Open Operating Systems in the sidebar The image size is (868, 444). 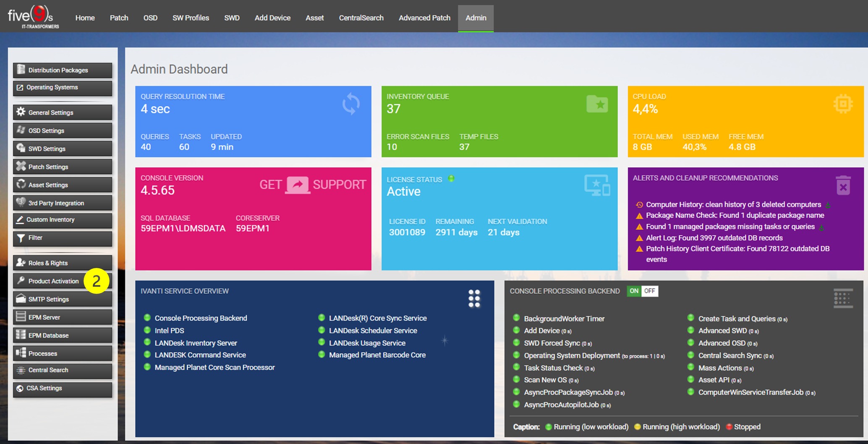tap(63, 88)
